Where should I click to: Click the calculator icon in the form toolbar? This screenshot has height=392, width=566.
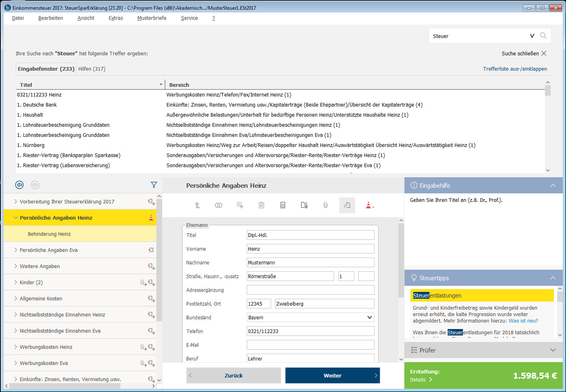283,205
